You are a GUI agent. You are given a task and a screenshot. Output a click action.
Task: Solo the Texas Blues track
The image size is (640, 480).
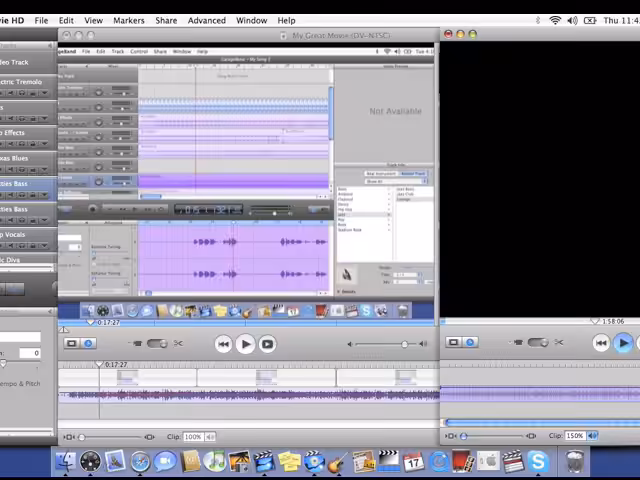click(22, 170)
